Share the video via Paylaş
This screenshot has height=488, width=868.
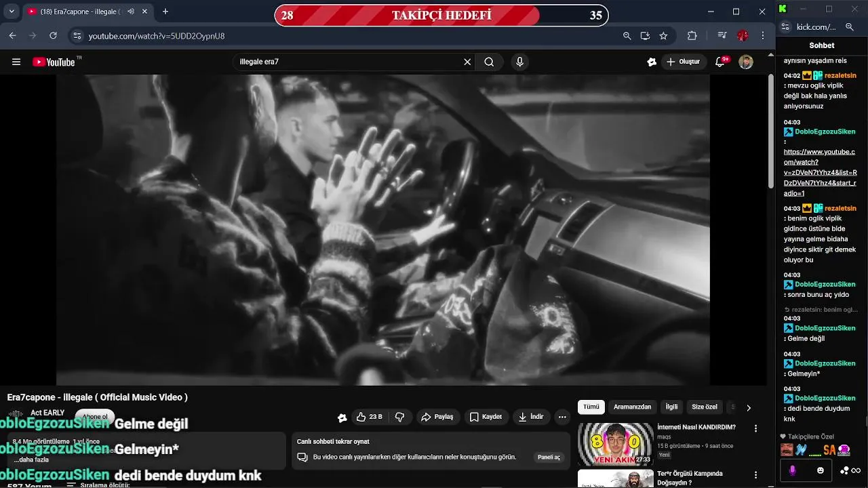437,417
